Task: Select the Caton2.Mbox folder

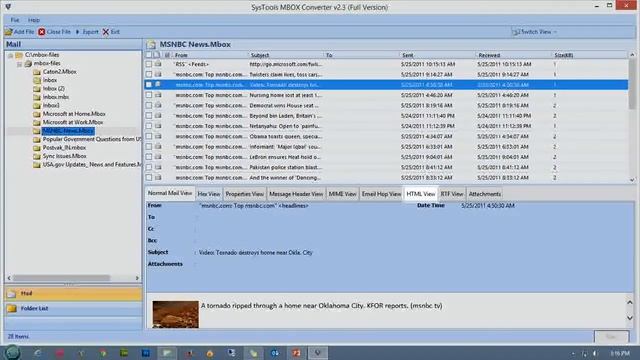Action: [x=59, y=72]
